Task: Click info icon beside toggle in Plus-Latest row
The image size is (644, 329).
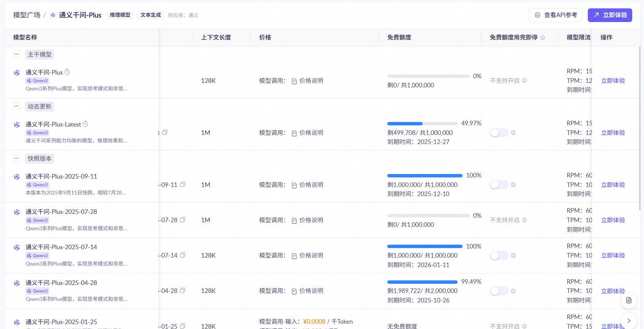Action: (513, 133)
